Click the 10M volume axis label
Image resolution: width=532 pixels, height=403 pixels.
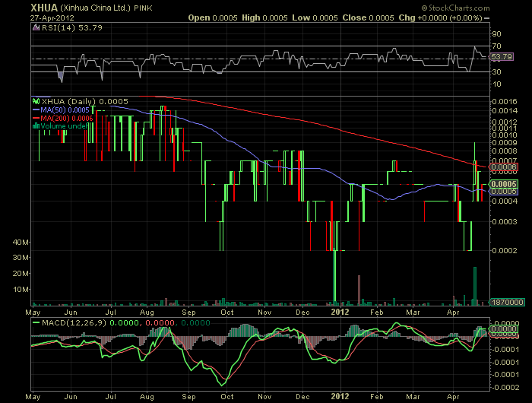pos(21,289)
